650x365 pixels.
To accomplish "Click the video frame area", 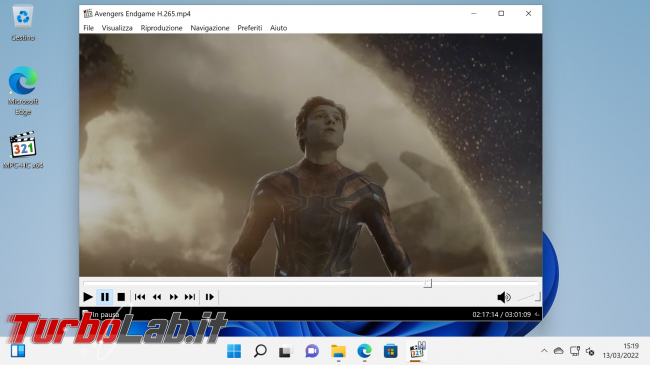I will point(310,155).
